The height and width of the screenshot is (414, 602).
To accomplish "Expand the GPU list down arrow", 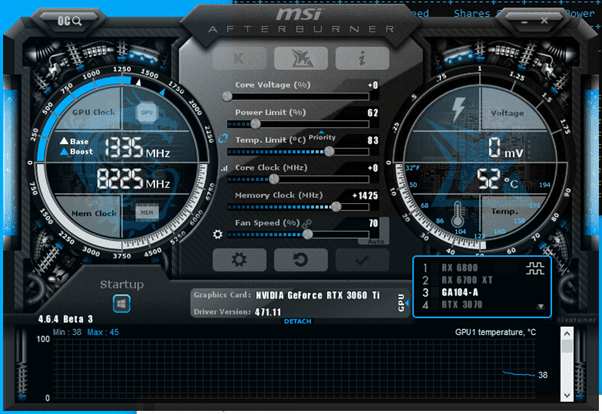I will (x=541, y=306).
